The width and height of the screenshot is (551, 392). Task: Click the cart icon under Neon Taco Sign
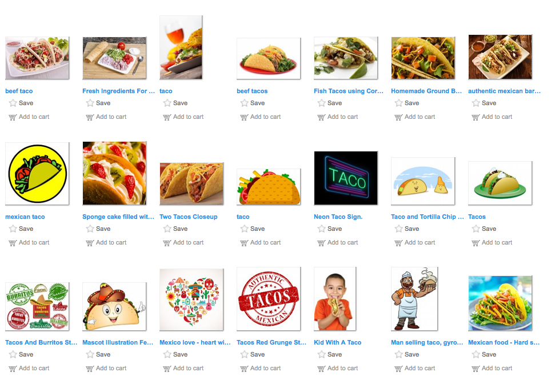(321, 243)
